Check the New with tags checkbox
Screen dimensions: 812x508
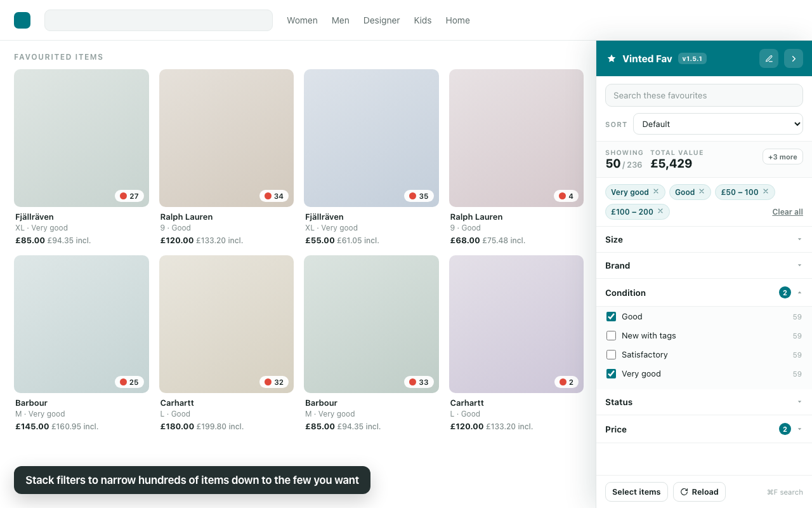click(x=612, y=336)
